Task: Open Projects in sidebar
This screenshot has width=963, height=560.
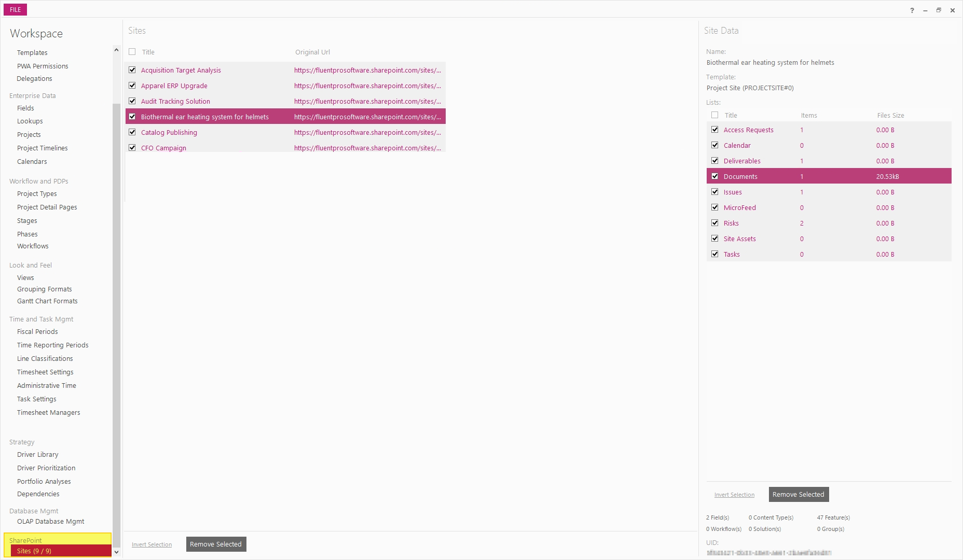Action: (29, 134)
